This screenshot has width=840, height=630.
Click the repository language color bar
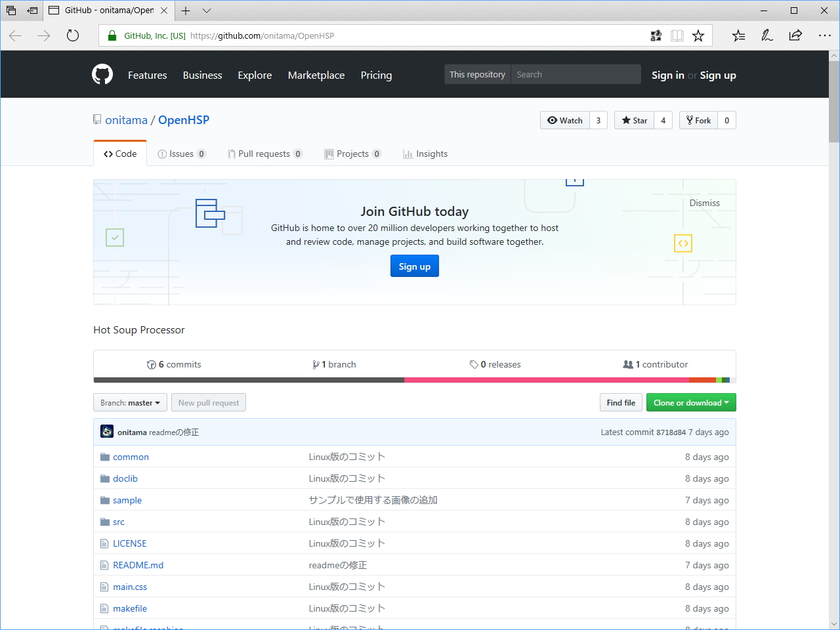click(x=415, y=379)
